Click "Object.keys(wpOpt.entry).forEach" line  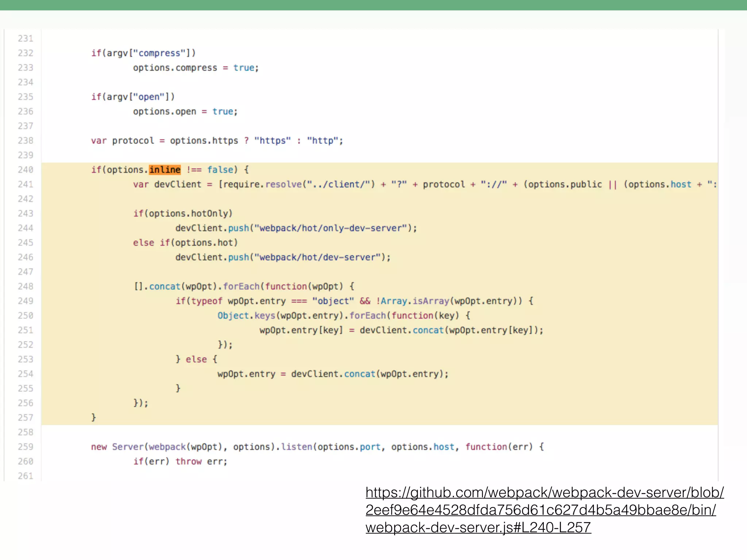[x=344, y=316]
